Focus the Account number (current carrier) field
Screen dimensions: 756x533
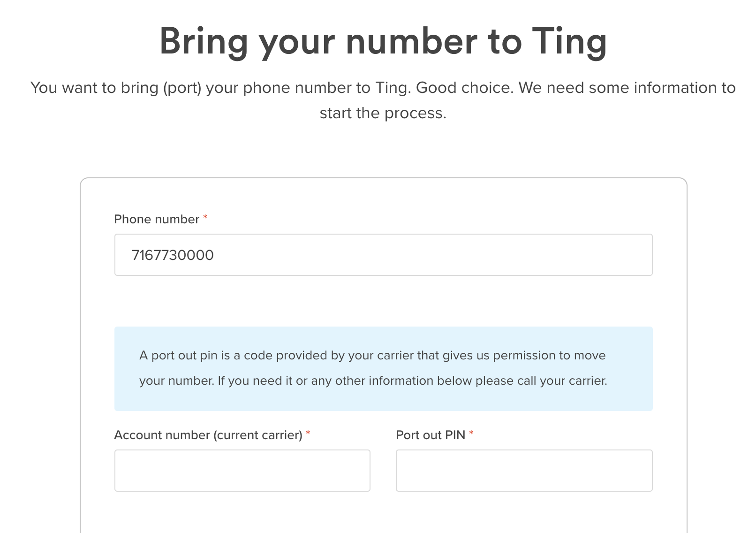pos(242,470)
